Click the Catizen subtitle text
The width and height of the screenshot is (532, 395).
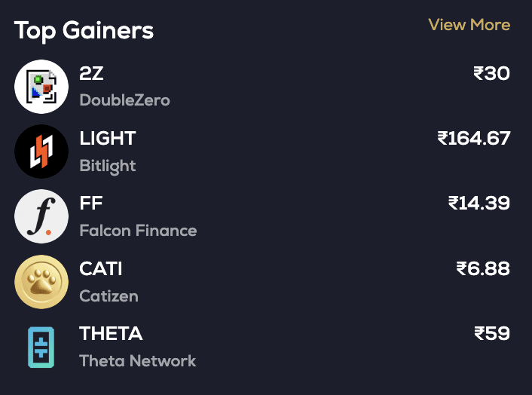tap(109, 296)
